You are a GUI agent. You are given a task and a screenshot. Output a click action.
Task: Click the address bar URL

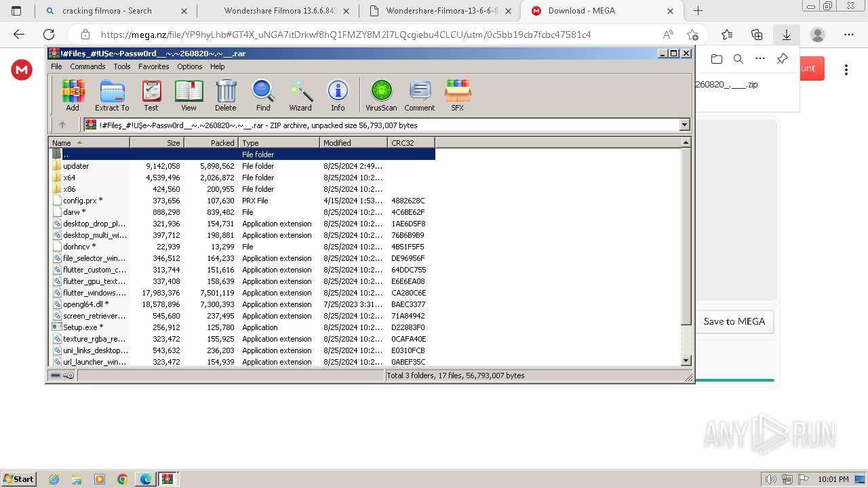(x=346, y=35)
